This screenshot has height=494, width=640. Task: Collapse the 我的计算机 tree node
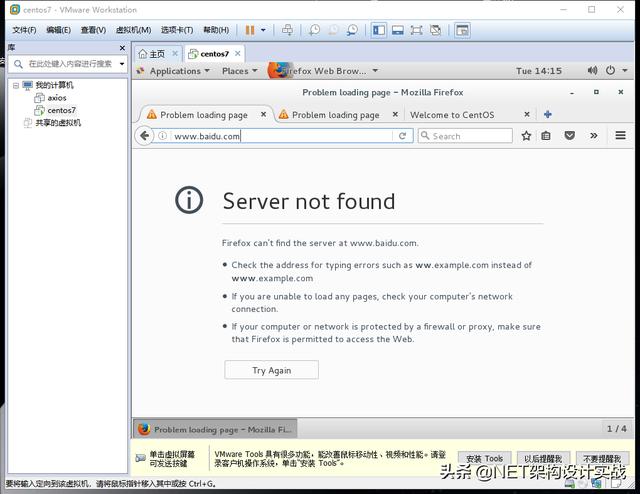coord(16,85)
